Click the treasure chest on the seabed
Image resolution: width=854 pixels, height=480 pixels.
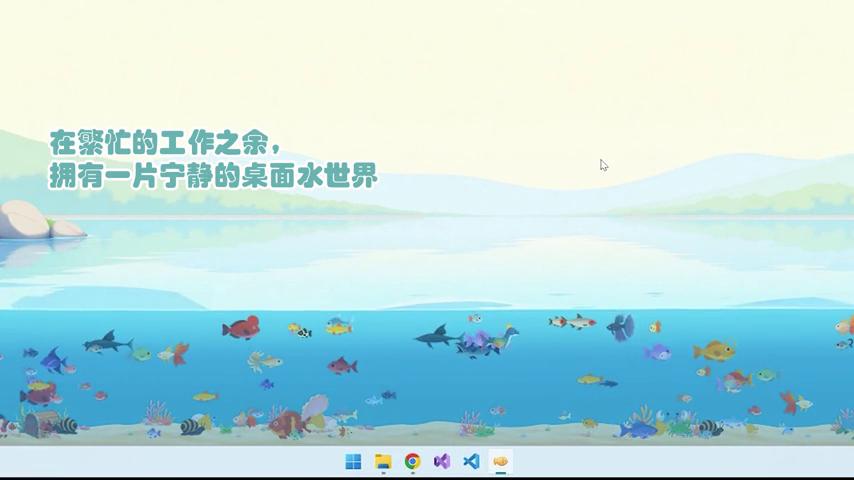tap(40, 423)
